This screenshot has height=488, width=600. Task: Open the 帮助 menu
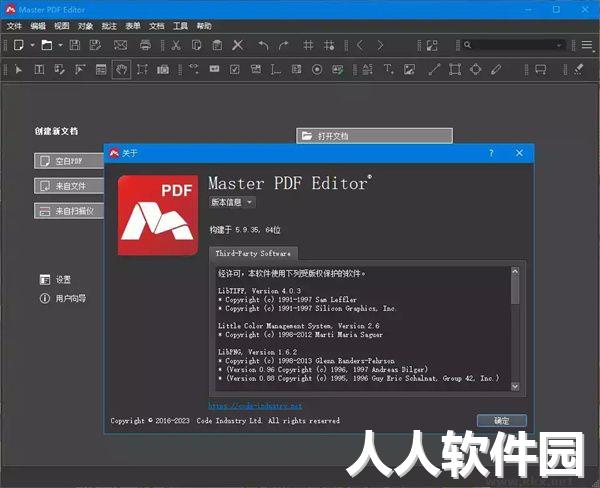[204, 26]
